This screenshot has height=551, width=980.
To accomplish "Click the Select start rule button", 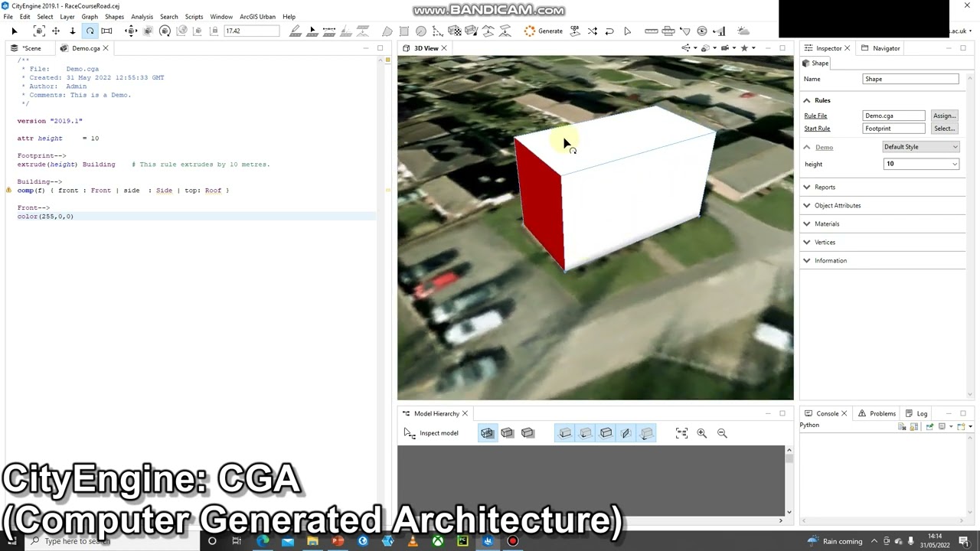I will (944, 129).
